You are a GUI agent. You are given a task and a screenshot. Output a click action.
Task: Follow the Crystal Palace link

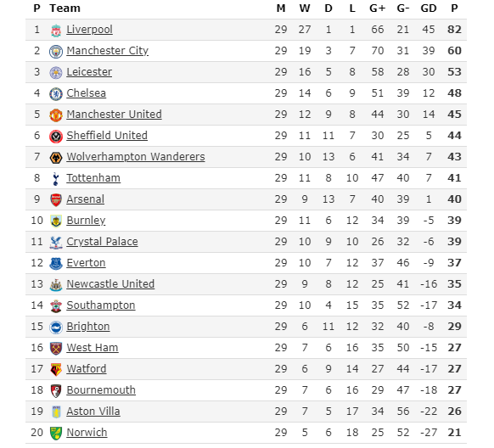(102, 242)
